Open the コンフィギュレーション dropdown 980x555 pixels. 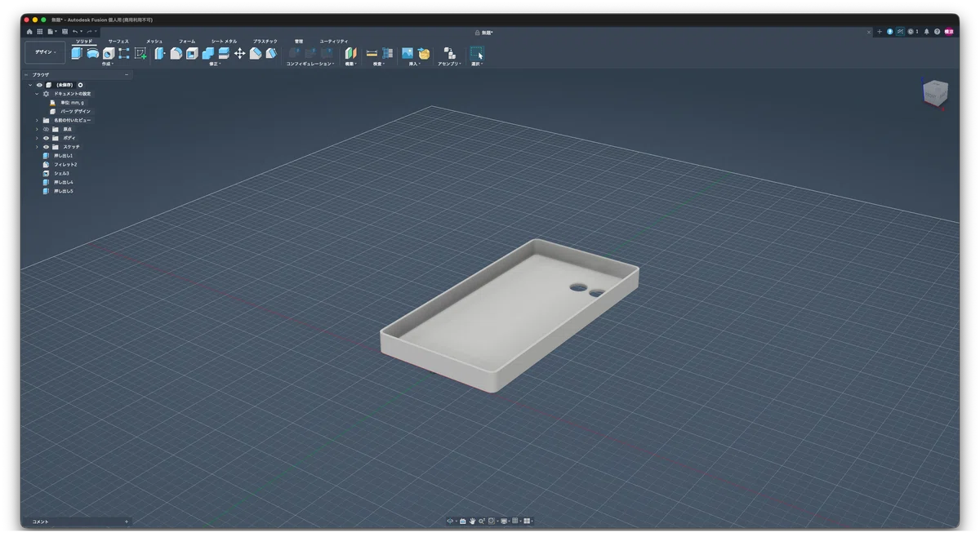(310, 64)
